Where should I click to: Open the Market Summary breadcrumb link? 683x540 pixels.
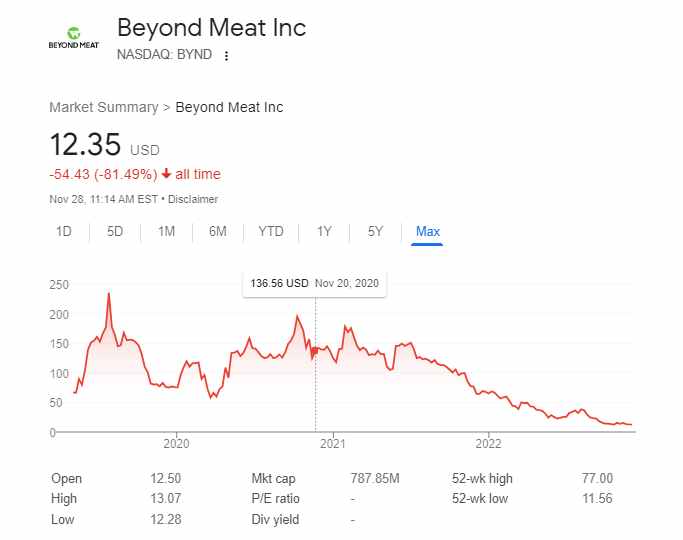pos(104,107)
